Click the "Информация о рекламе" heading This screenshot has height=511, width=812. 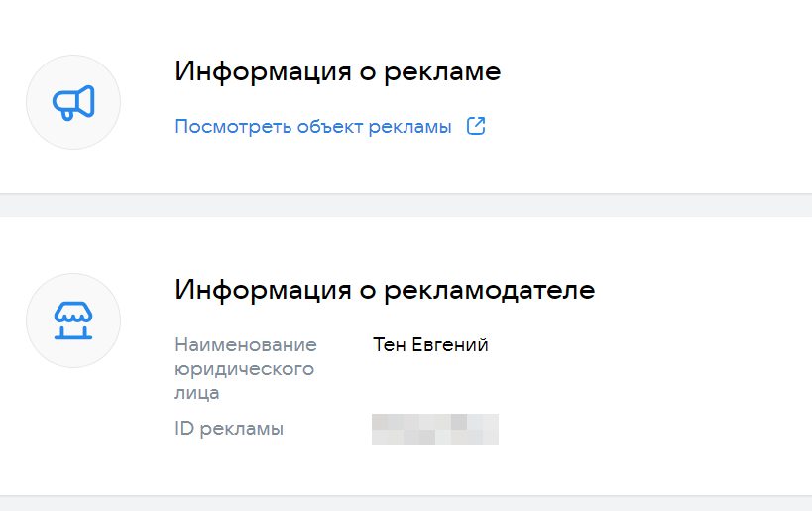coord(338,72)
